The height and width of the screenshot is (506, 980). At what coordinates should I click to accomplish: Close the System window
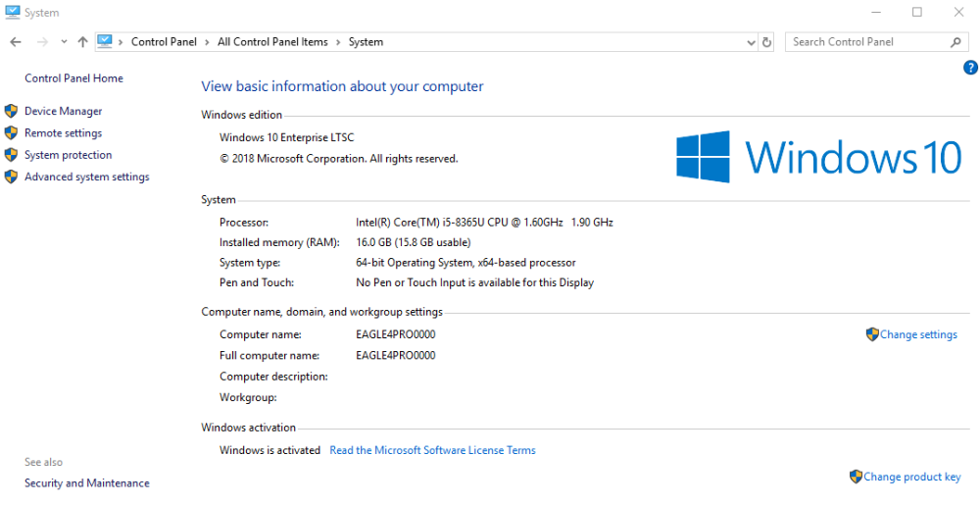click(958, 12)
